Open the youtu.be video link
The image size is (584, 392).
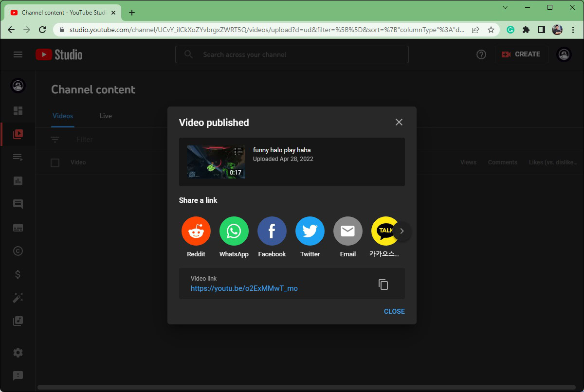[244, 288]
